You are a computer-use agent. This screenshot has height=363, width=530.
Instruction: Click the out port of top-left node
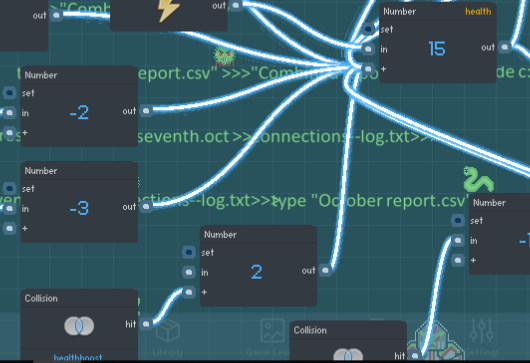click(56, 15)
